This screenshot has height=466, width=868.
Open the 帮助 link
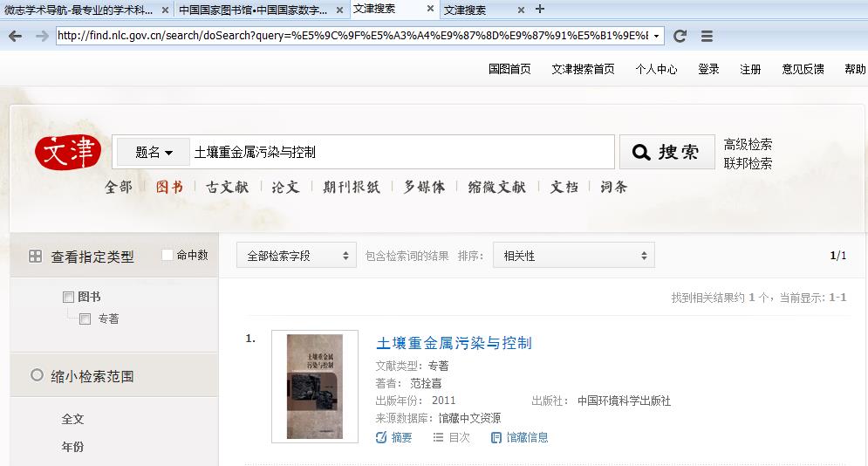click(855, 69)
